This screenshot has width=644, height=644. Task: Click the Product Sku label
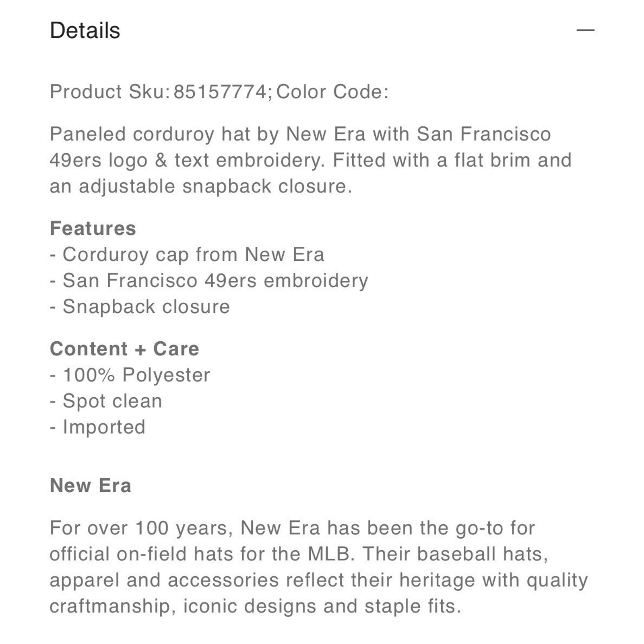pos(110,92)
